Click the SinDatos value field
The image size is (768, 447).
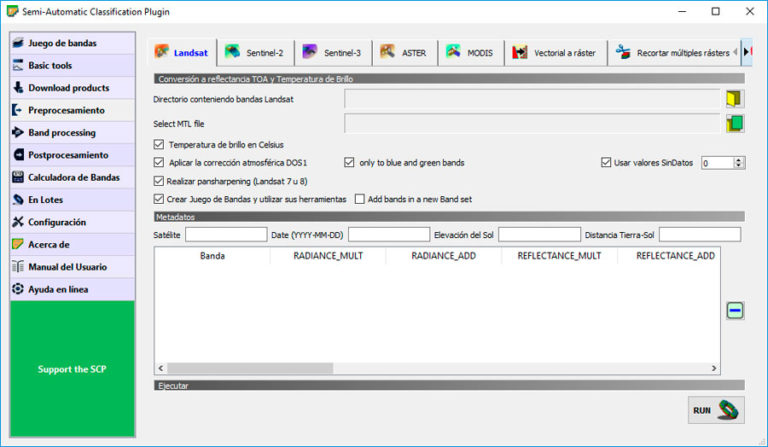click(x=718, y=163)
